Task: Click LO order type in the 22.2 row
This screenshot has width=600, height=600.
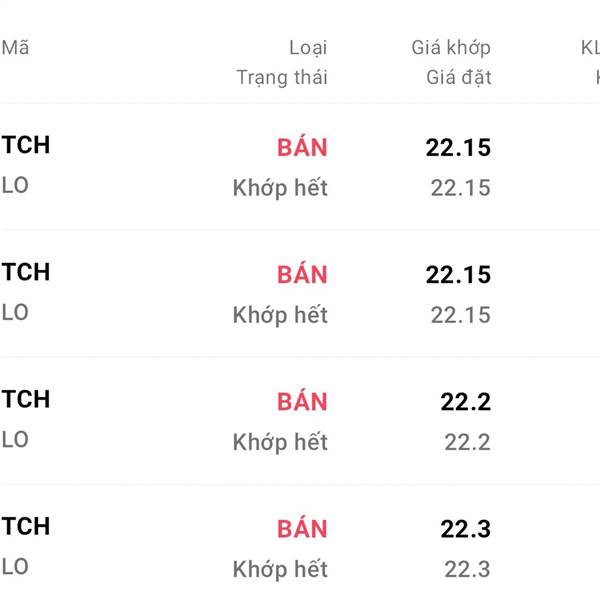Action: tap(15, 439)
